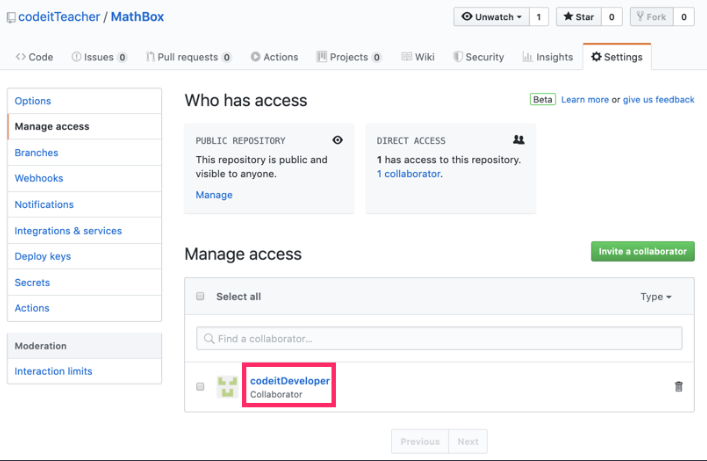This screenshot has height=461, width=707.
Task: View the Insights tab
Action: pos(547,57)
